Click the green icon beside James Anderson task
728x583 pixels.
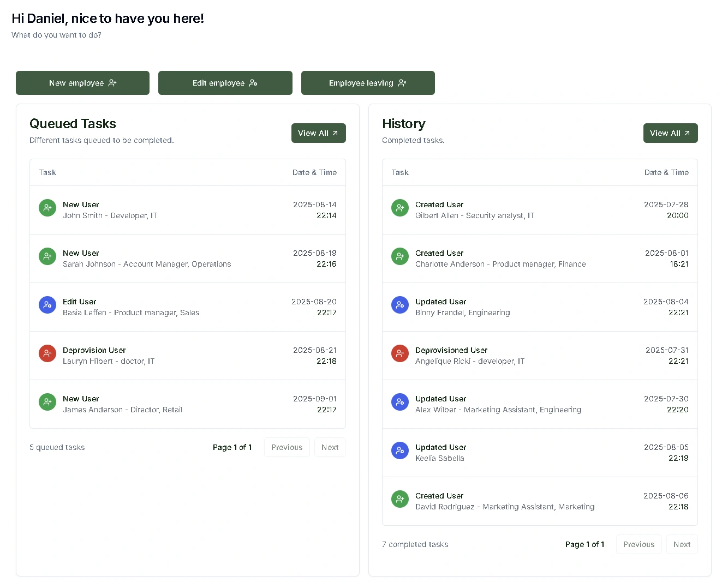pyautogui.click(x=47, y=402)
